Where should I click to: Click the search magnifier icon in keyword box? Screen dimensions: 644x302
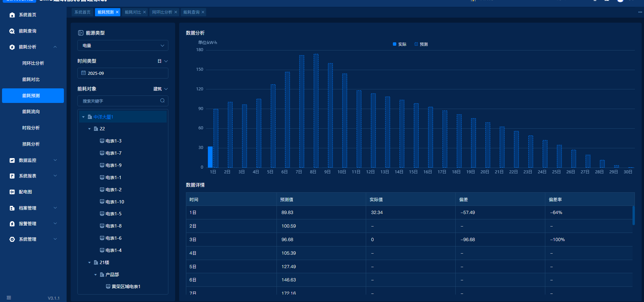(162, 101)
